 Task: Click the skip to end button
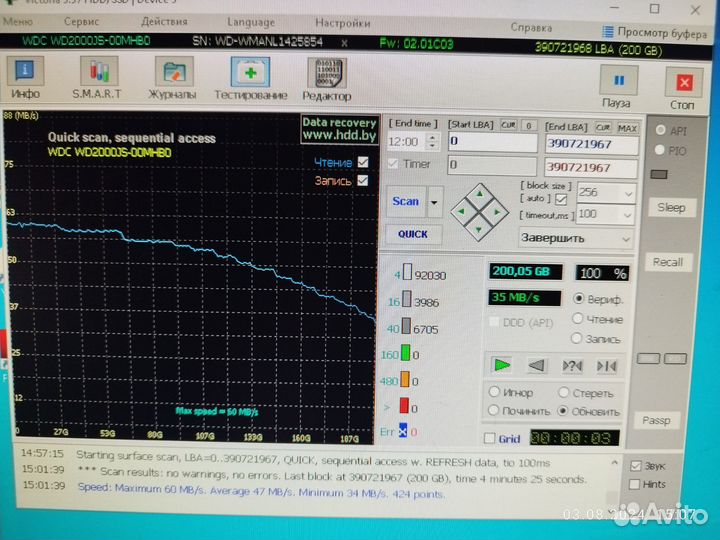tap(607, 366)
